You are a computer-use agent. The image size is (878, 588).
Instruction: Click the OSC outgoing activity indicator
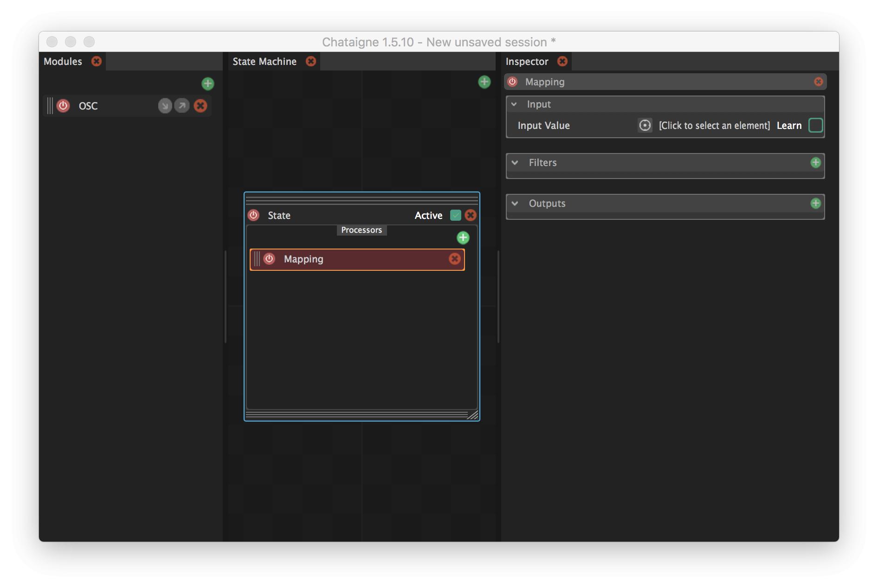(x=182, y=106)
